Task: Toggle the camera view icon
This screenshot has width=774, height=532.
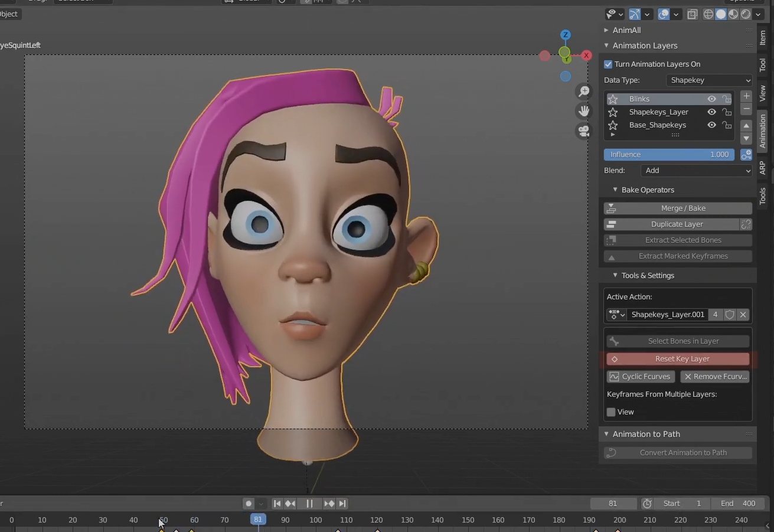Action: pyautogui.click(x=584, y=131)
